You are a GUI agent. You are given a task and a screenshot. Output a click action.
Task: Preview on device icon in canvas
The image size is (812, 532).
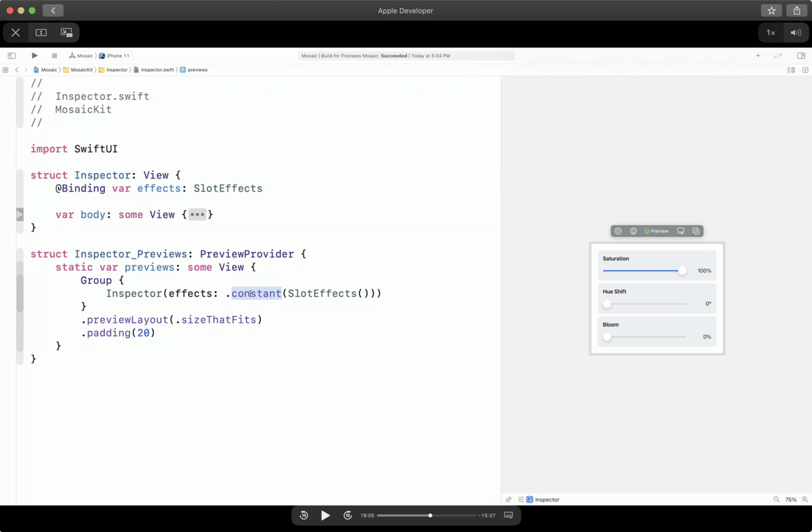coord(681,231)
